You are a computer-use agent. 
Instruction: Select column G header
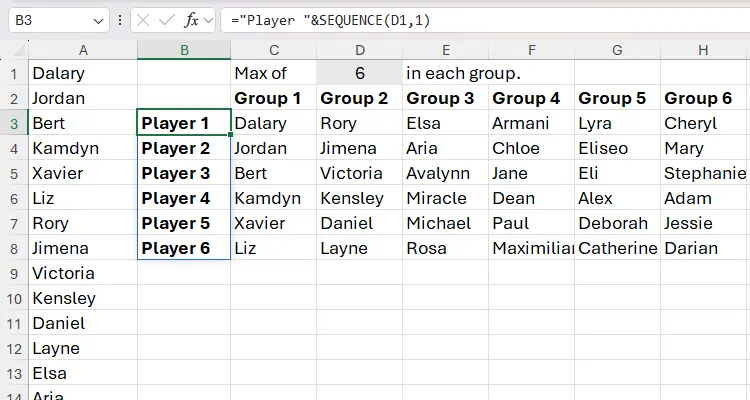tap(617, 50)
